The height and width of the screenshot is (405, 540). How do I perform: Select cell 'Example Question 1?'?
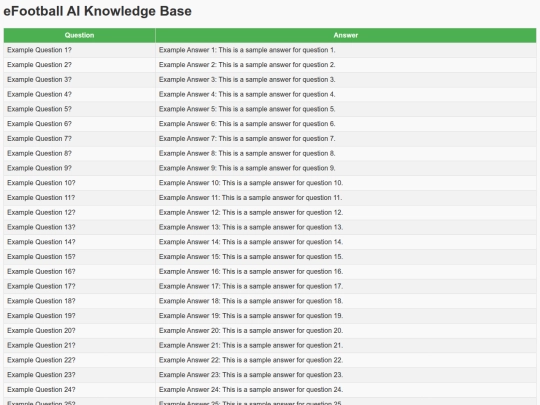80,50
